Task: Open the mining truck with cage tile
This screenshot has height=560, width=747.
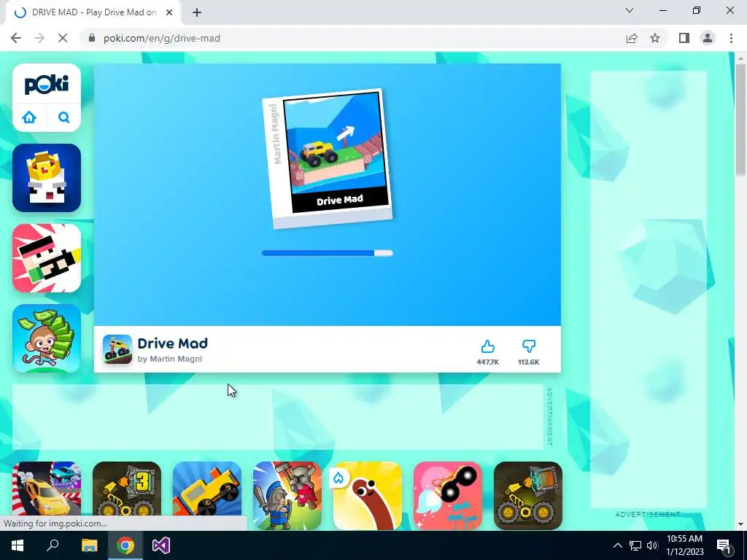Action: tap(528, 495)
